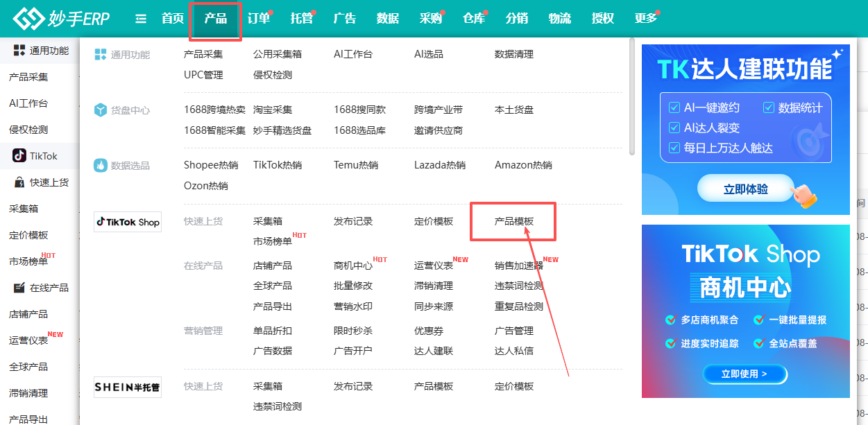
Task: Open 妙手精选货盘 link
Action: click(x=282, y=130)
